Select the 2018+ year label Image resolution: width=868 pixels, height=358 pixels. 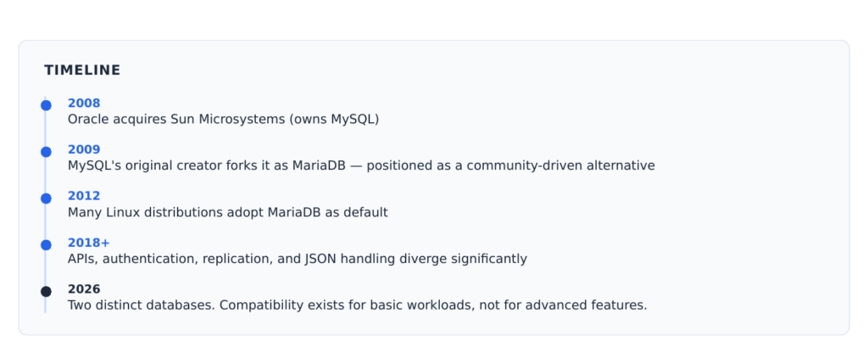point(89,243)
